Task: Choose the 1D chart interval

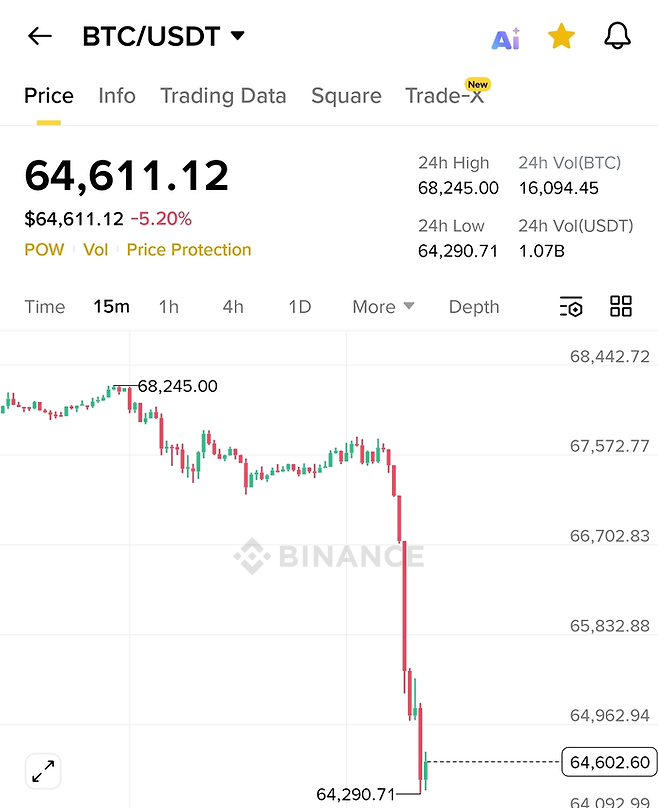Action: pyautogui.click(x=299, y=307)
